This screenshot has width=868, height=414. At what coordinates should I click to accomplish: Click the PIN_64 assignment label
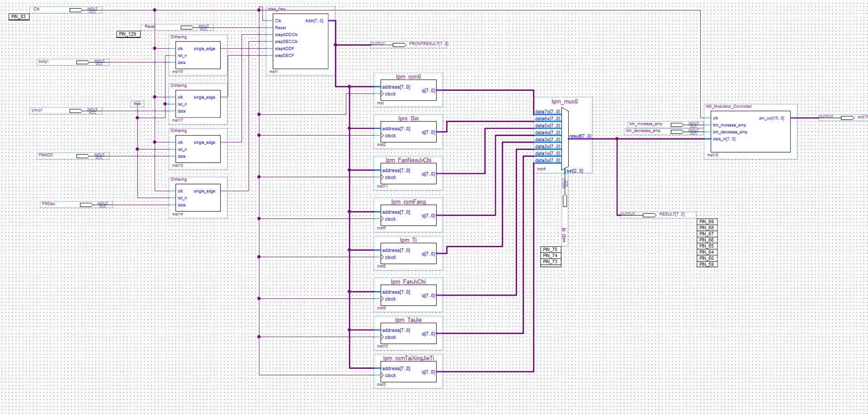click(707, 252)
